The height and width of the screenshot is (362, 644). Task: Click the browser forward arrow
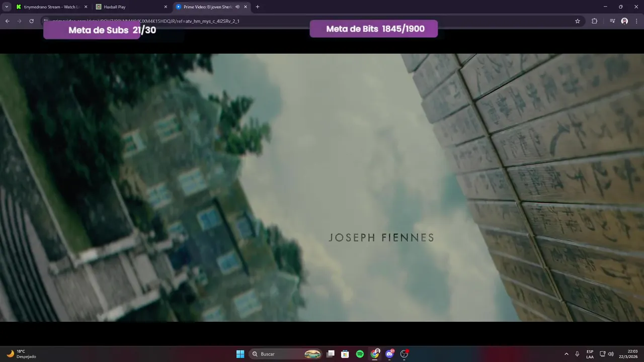point(19,21)
